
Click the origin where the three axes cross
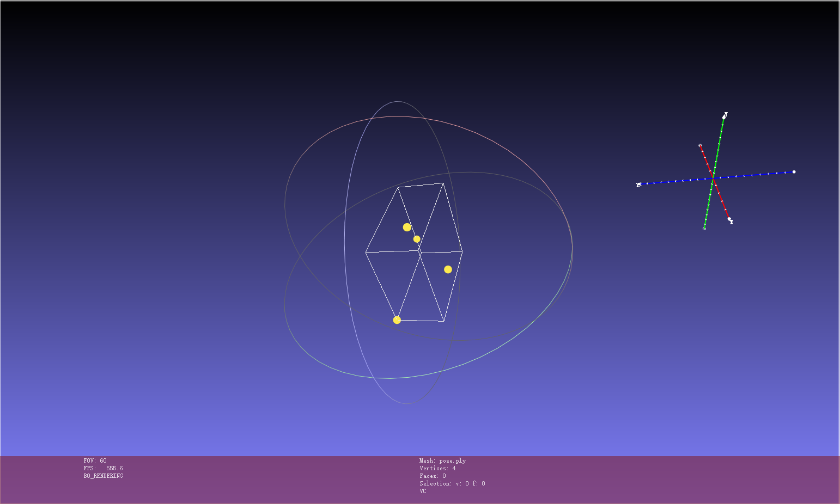coord(713,178)
